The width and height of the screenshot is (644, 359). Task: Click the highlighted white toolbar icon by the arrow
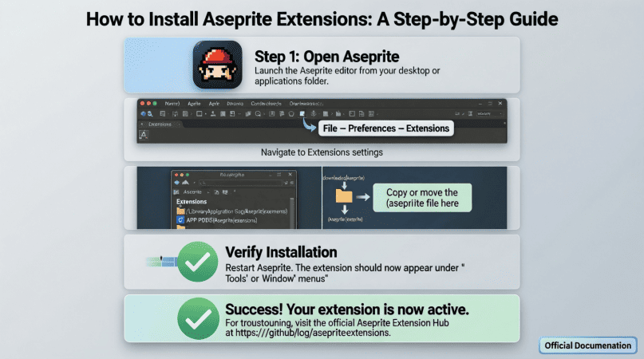click(x=302, y=114)
